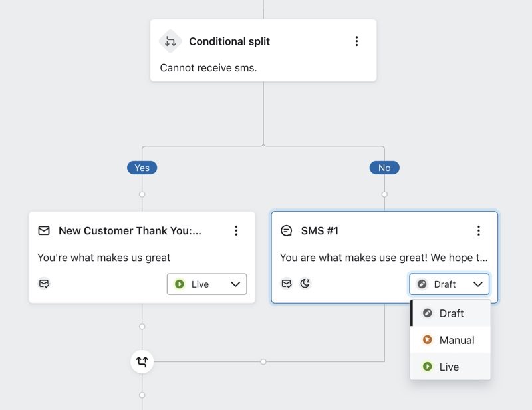Open the kebab menu on the SMS #1 card

click(479, 230)
